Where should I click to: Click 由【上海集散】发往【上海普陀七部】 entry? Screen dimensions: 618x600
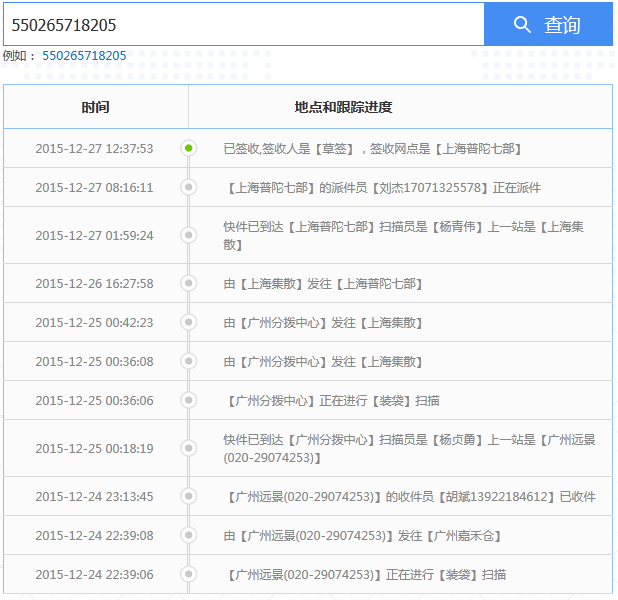tap(323, 283)
